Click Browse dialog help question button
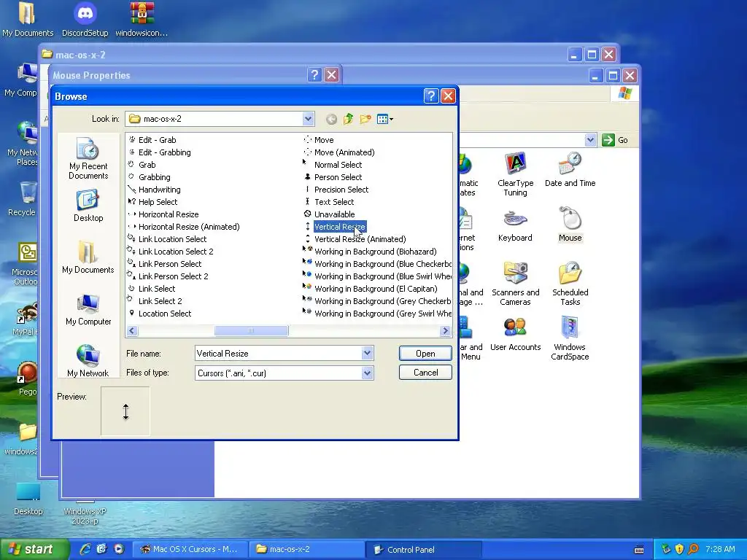The image size is (747, 560). [430, 96]
